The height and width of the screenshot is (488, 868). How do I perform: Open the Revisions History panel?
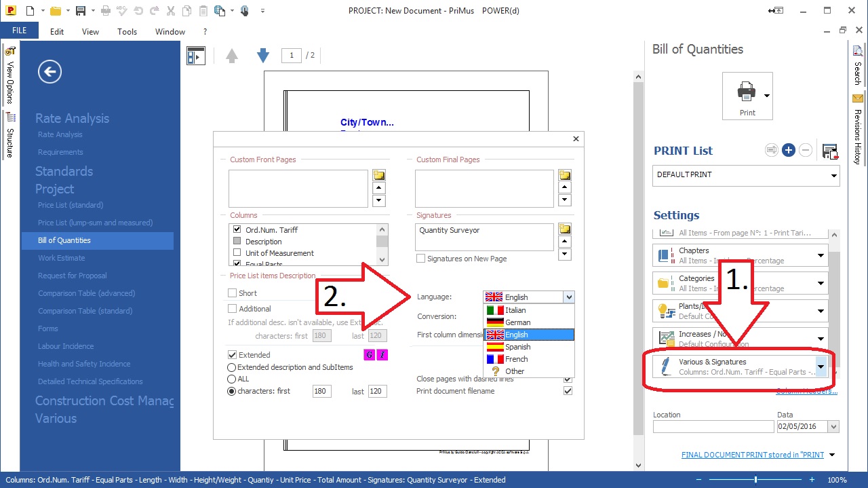[x=858, y=129]
